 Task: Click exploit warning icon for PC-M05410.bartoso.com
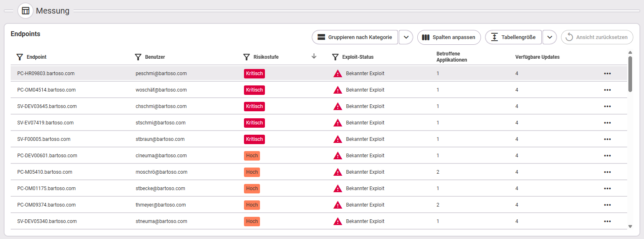[338, 172]
